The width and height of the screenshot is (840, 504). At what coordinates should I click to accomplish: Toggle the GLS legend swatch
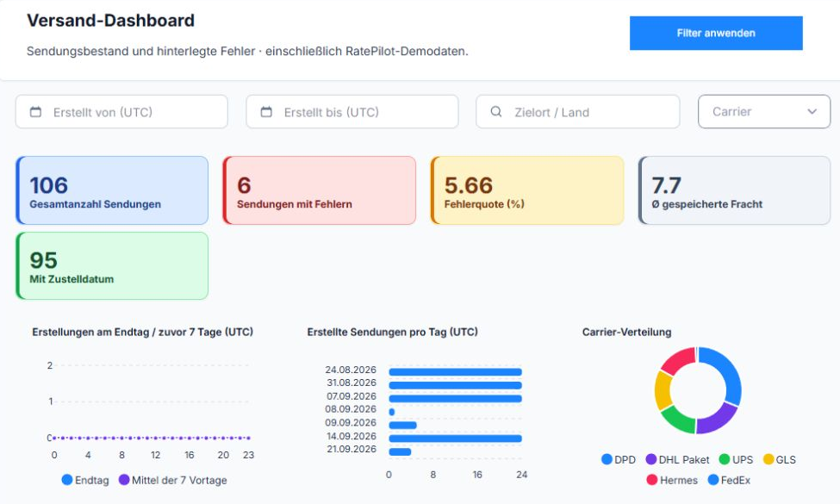click(x=768, y=459)
